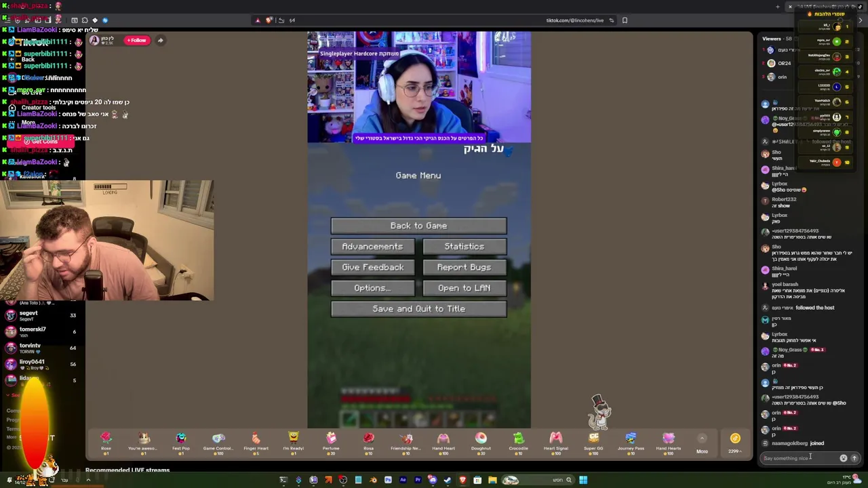Send the Perfume gift
This screenshot has width=868, height=488.
coord(331,442)
